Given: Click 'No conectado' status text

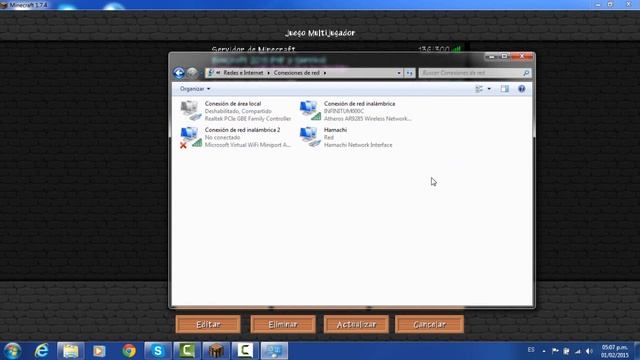Looking at the screenshot, I should point(222,138).
